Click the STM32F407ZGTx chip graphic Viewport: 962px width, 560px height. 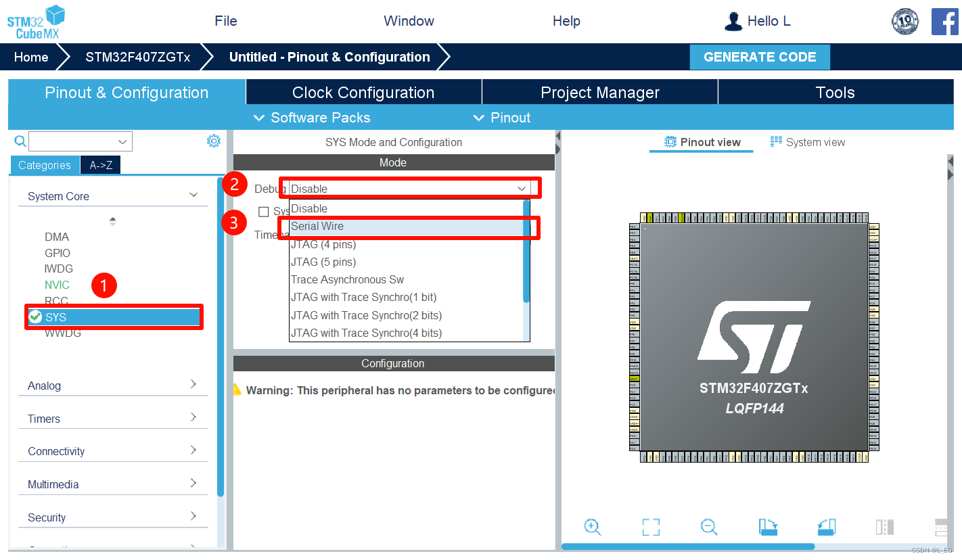[754, 338]
